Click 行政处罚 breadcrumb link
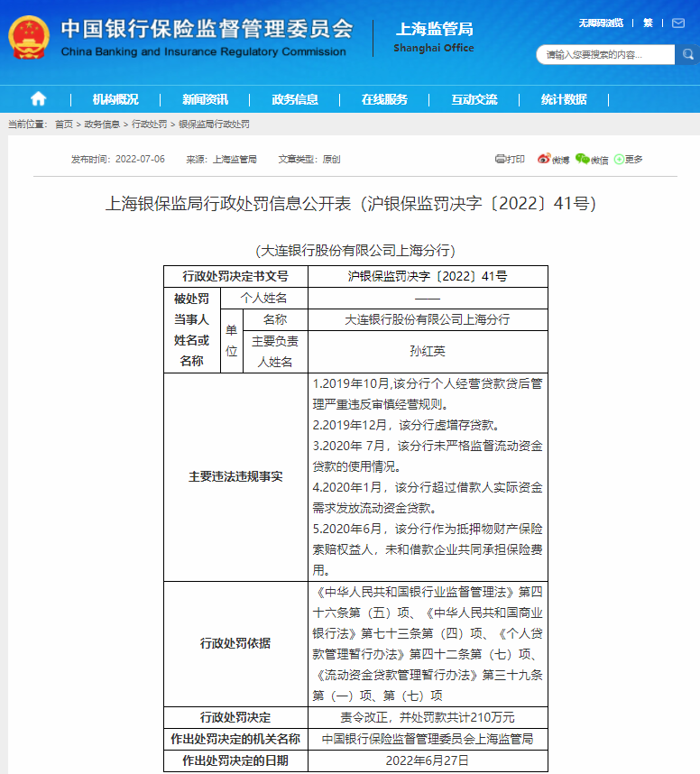 coord(149,124)
